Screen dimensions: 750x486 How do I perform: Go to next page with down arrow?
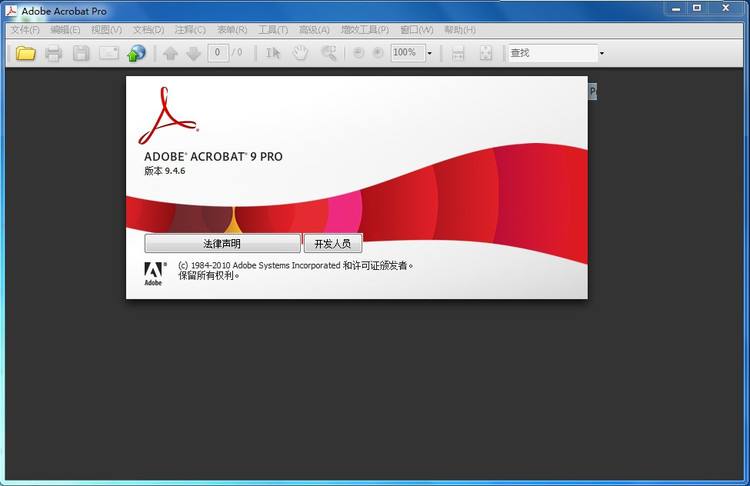click(x=194, y=53)
